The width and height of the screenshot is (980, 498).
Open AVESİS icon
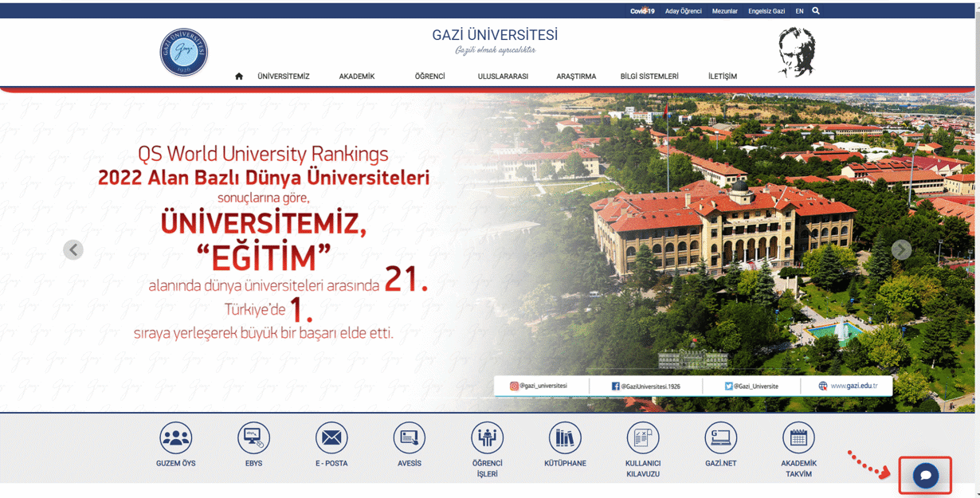[x=410, y=437]
